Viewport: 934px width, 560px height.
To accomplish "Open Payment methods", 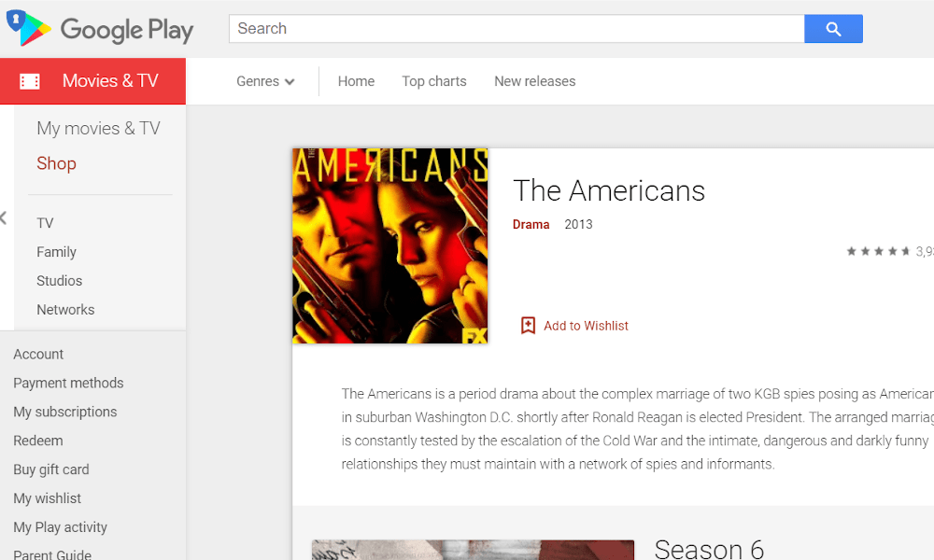I will pos(68,384).
